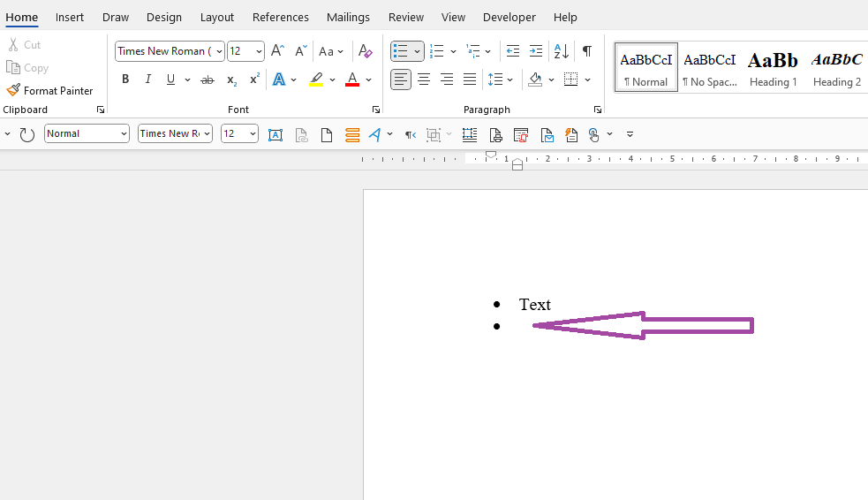The height and width of the screenshot is (500, 868).
Task: Open Change Case dropdown
Action: [331, 51]
